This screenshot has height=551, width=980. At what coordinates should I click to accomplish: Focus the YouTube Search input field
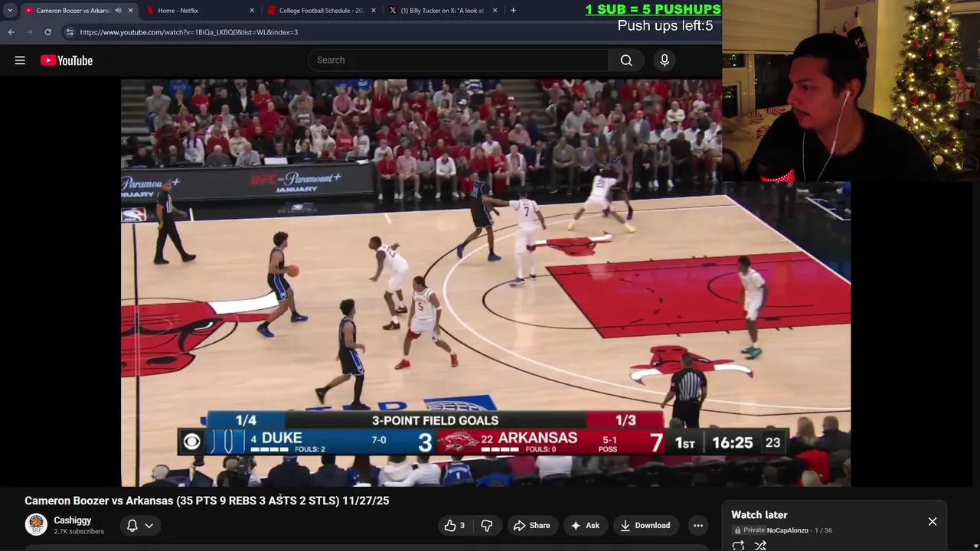point(459,60)
